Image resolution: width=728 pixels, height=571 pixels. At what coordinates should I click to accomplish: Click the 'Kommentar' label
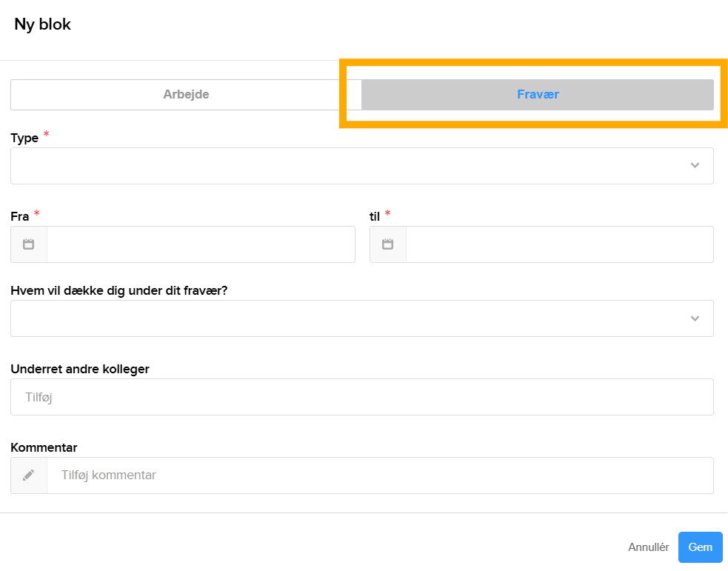[x=44, y=447]
